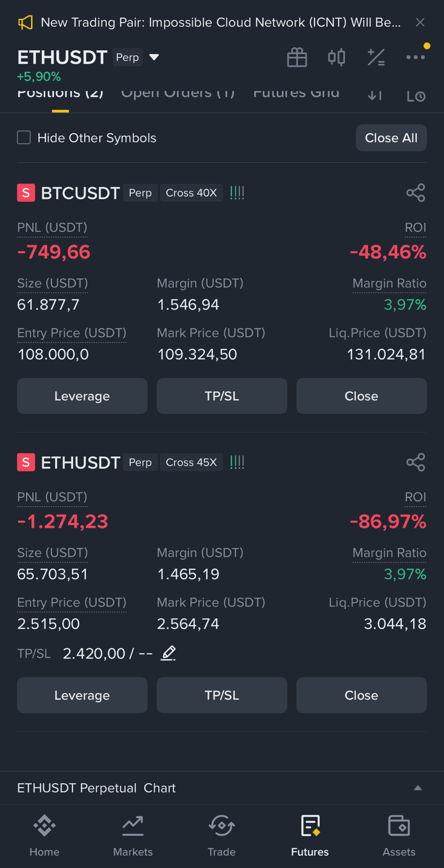Open Cross 40X margin mode selector
444x868 pixels.
pos(191,193)
